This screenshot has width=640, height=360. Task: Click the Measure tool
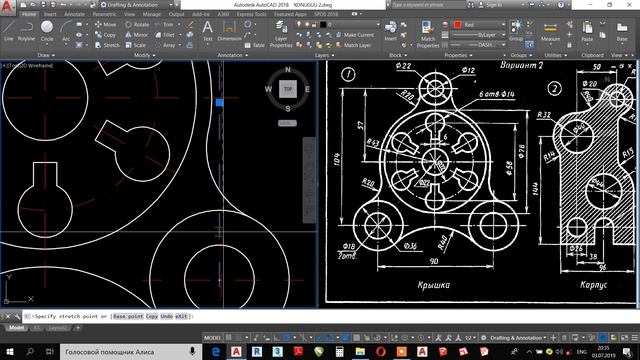coord(550,31)
